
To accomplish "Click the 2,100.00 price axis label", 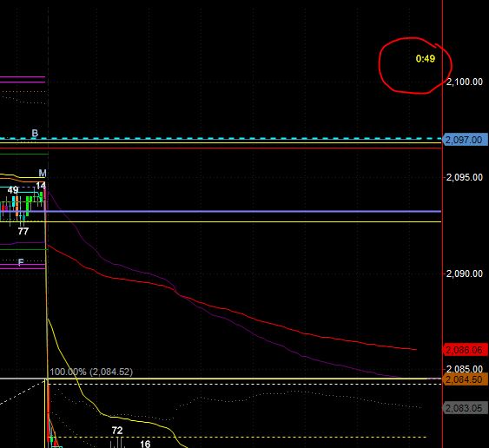I will (465, 82).
